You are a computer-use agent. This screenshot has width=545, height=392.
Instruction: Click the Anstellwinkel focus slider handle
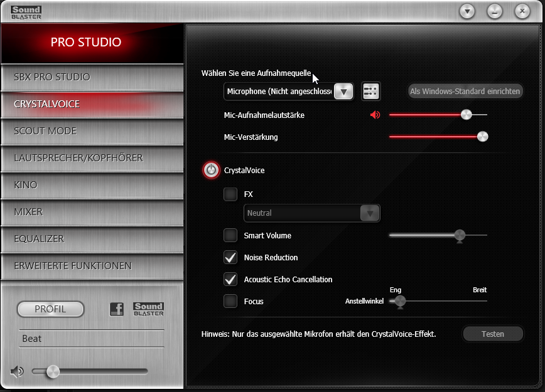(400, 302)
